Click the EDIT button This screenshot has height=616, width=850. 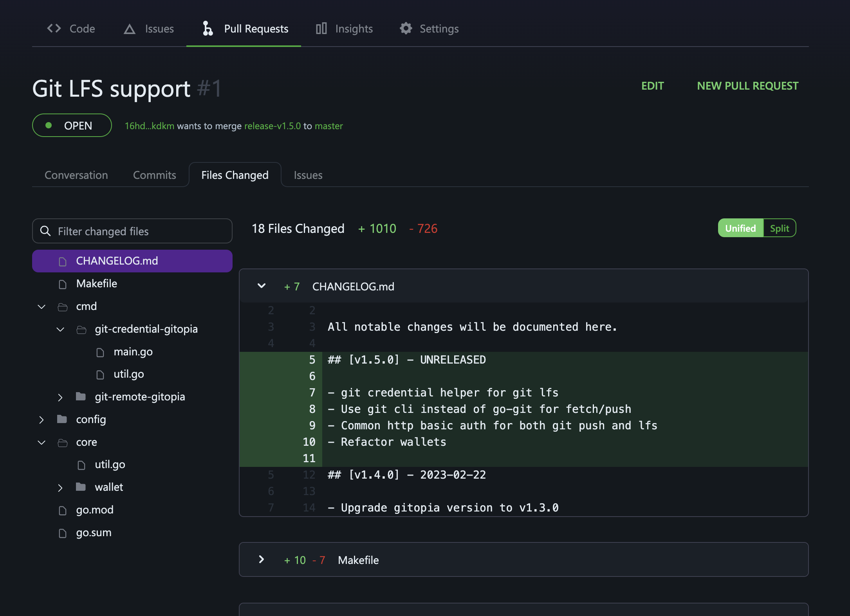pyautogui.click(x=652, y=86)
